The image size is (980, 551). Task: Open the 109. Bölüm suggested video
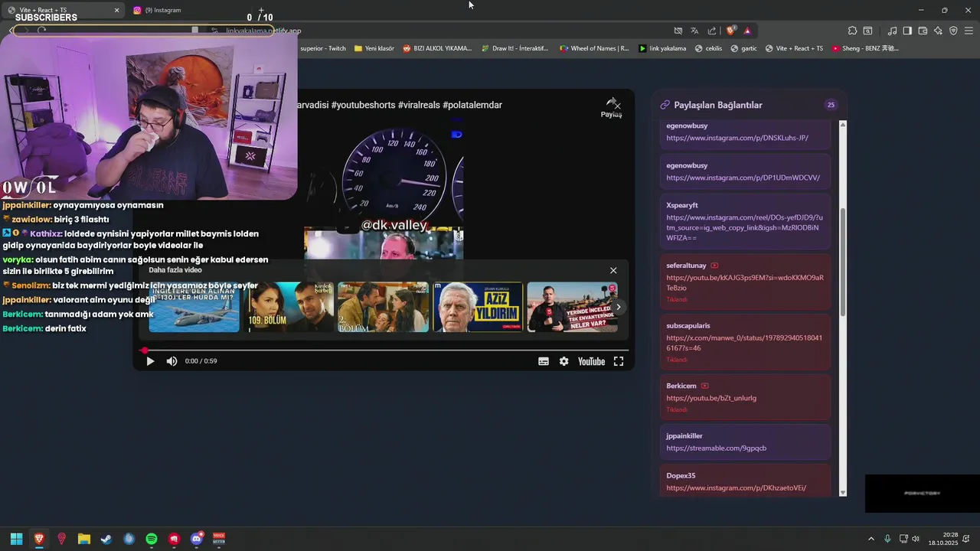[289, 307]
